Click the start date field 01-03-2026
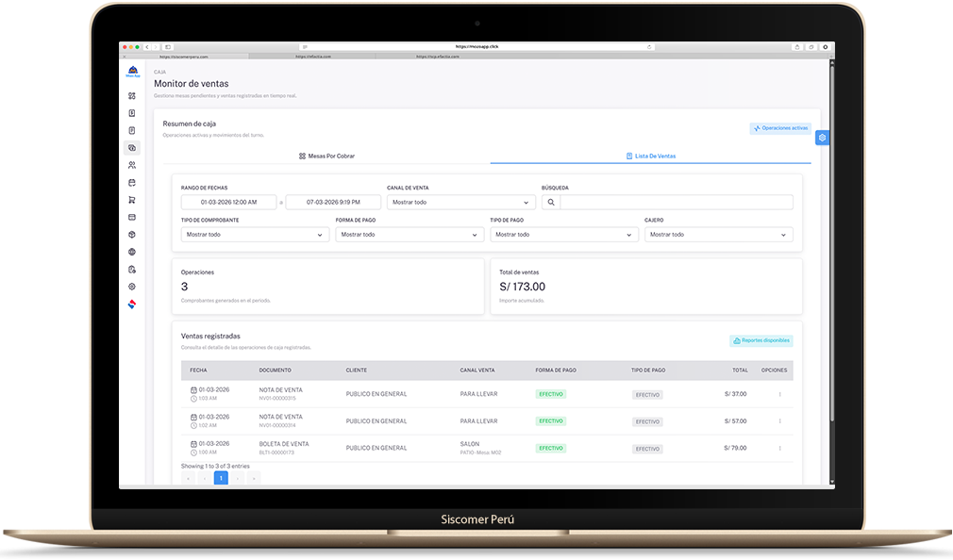The height and width of the screenshot is (560, 953). [228, 202]
